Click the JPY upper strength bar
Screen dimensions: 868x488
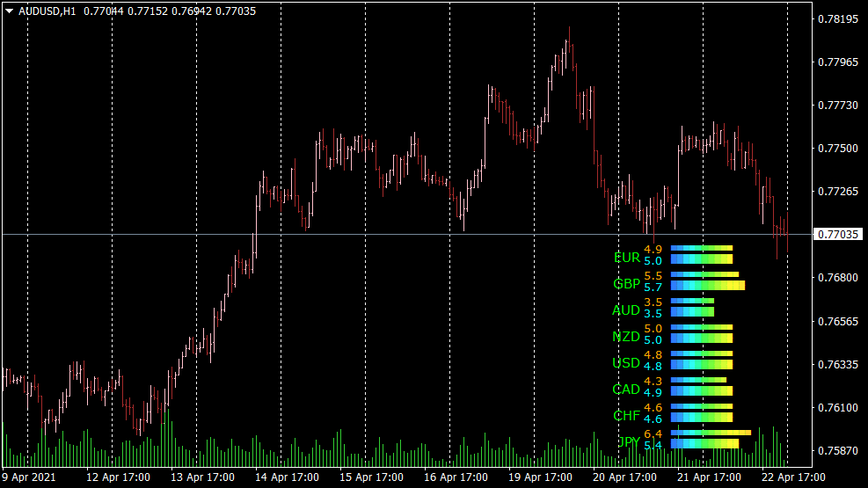click(711, 433)
